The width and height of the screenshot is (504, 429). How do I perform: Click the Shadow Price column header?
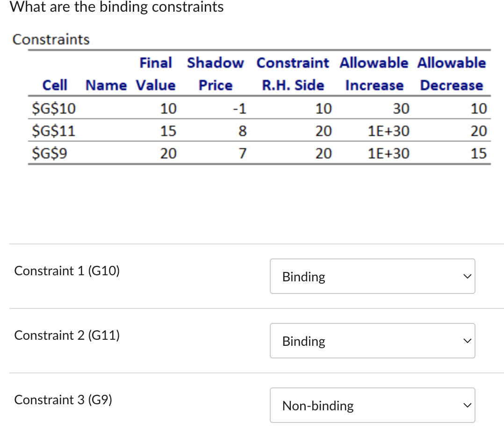click(x=215, y=74)
